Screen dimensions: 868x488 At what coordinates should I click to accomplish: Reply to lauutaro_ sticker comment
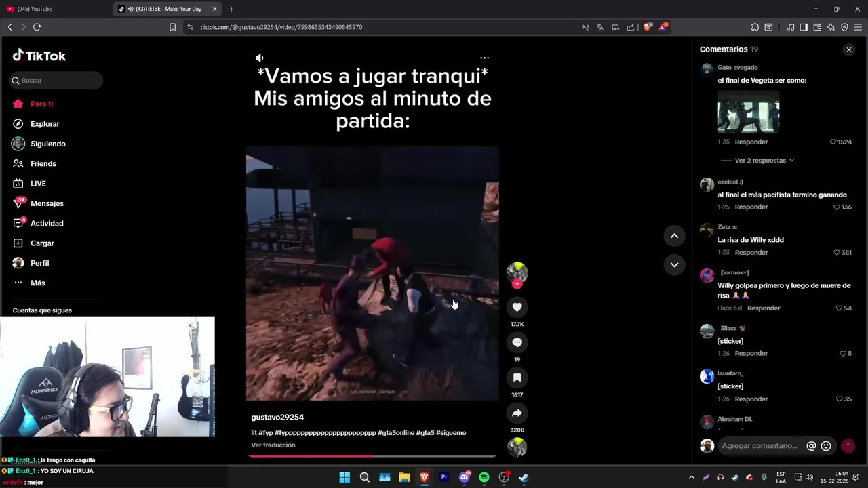click(x=751, y=399)
